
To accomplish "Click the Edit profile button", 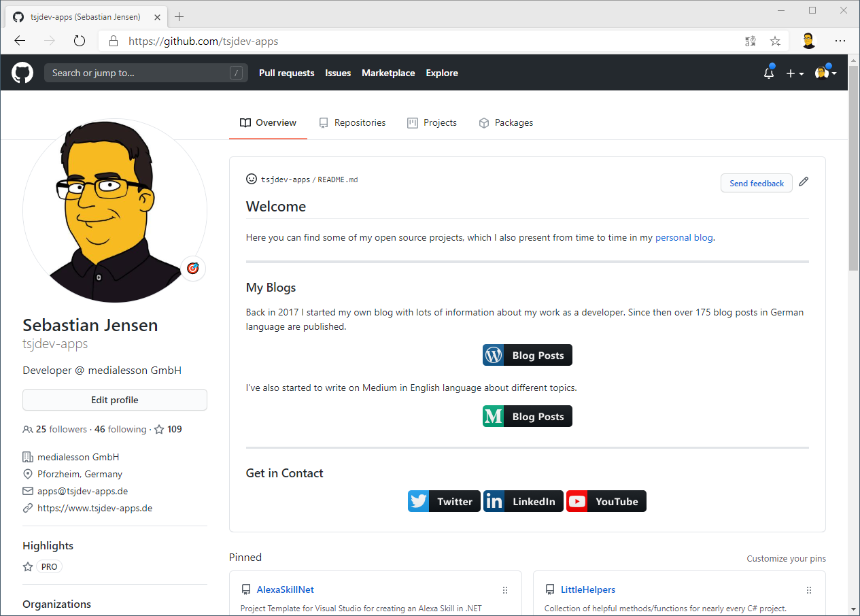I will (115, 400).
